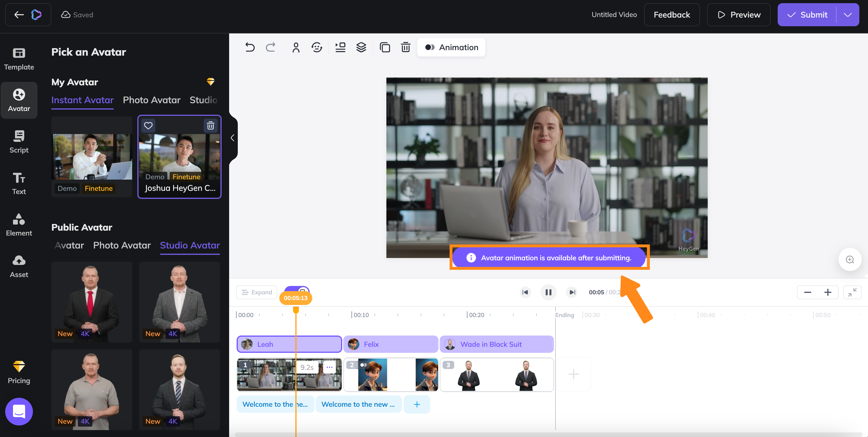The height and width of the screenshot is (437, 868).
Task: Open the Script panel
Action: 19,142
